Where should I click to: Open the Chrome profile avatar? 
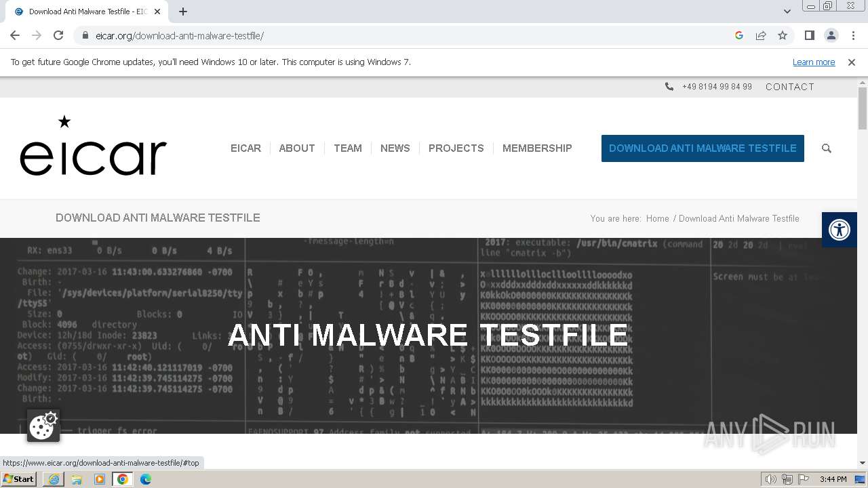(831, 35)
